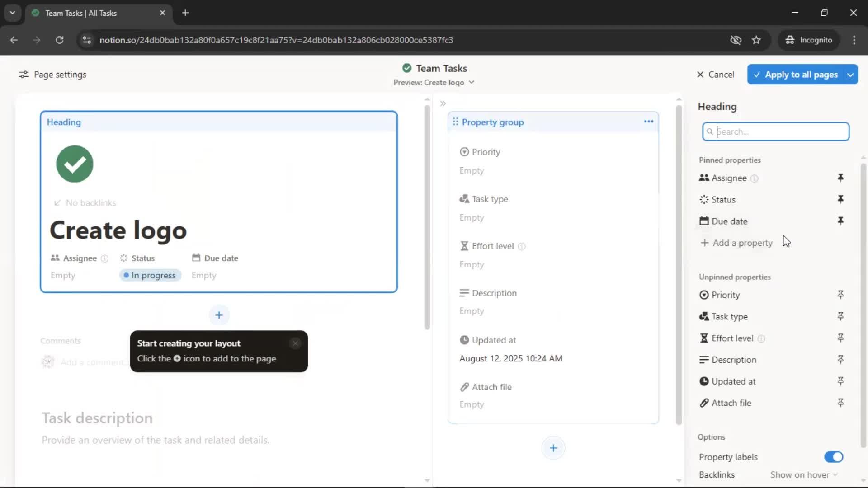Open the Apply to all pages dropdown arrow
Screen dimensions: 868x488
[x=850, y=75]
